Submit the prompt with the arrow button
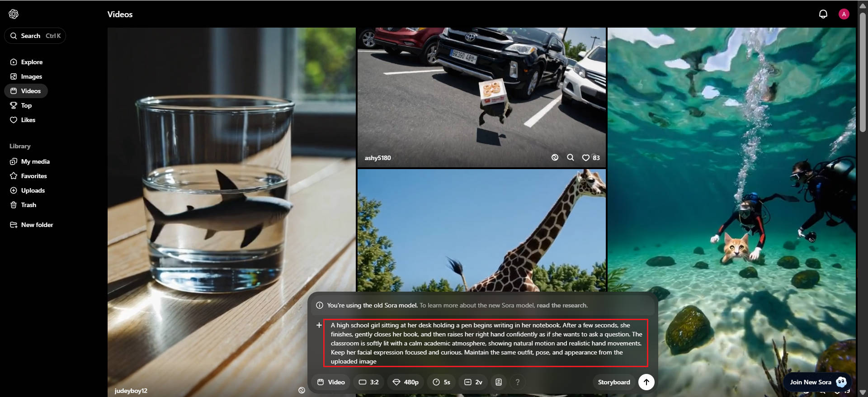Image resolution: width=868 pixels, height=397 pixels. (x=646, y=382)
